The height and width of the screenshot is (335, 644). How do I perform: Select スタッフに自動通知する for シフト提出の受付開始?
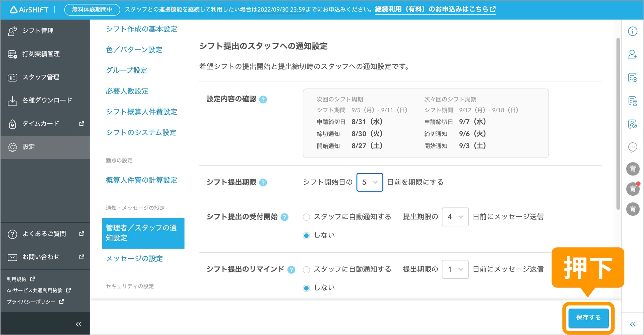point(306,217)
